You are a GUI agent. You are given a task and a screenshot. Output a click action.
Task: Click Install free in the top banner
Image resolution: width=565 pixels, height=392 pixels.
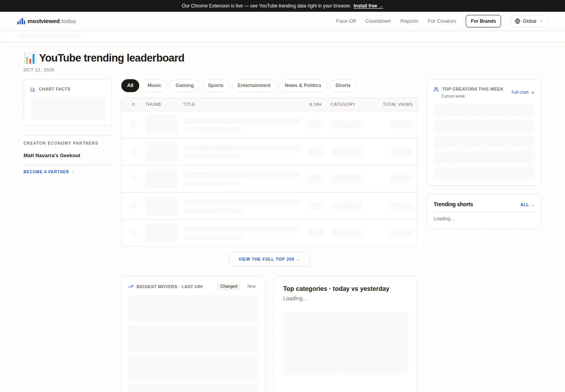click(368, 6)
